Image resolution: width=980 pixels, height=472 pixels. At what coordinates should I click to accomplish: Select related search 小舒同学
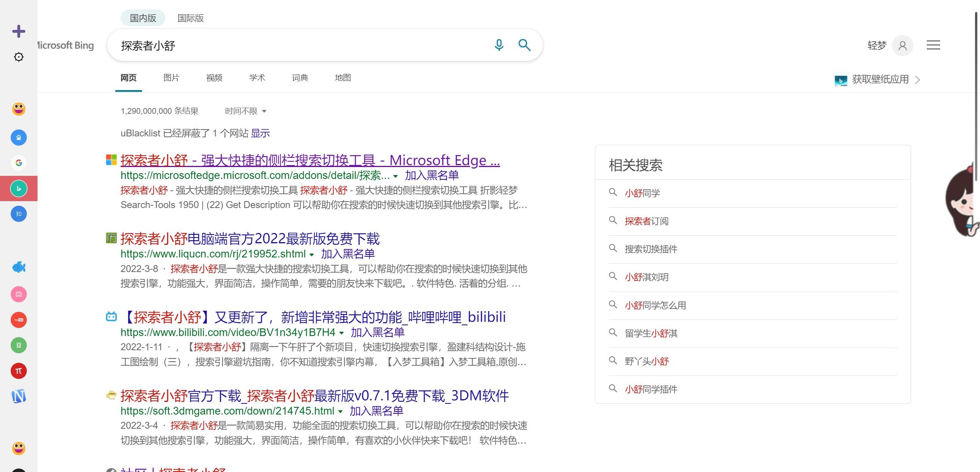click(642, 193)
